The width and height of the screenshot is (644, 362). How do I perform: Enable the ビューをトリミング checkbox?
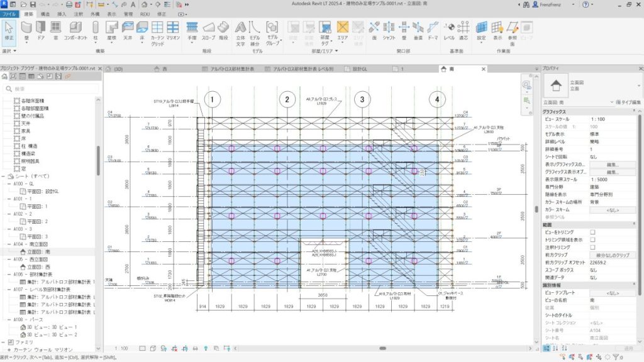point(592,232)
